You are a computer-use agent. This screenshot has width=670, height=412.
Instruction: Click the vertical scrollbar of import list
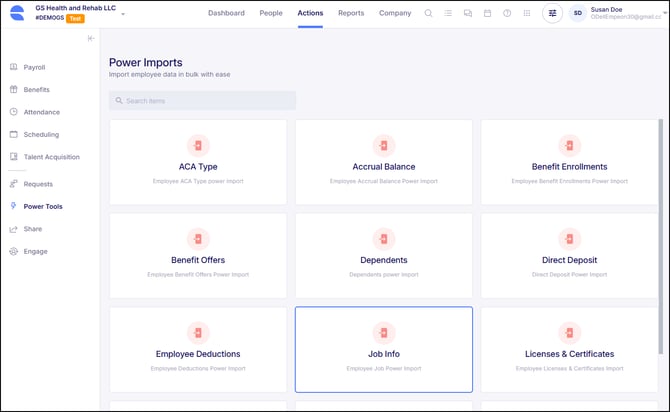click(x=661, y=236)
